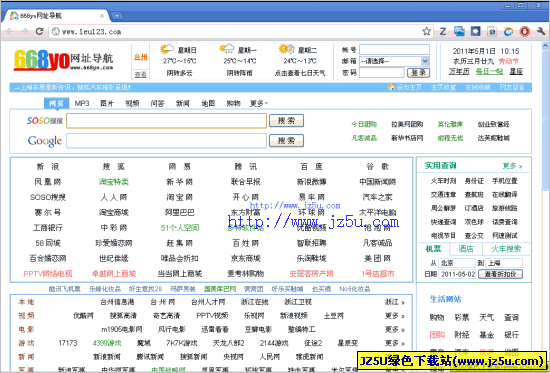550x373 pixels.
Task: Open the 京东商城 link
Action: [246, 259]
